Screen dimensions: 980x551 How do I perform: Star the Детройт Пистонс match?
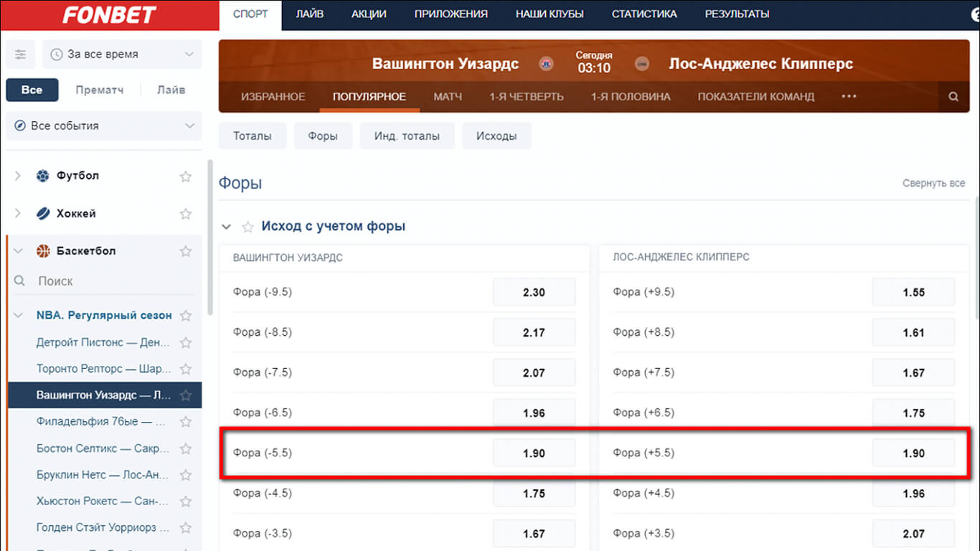click(x=186, y=343)
